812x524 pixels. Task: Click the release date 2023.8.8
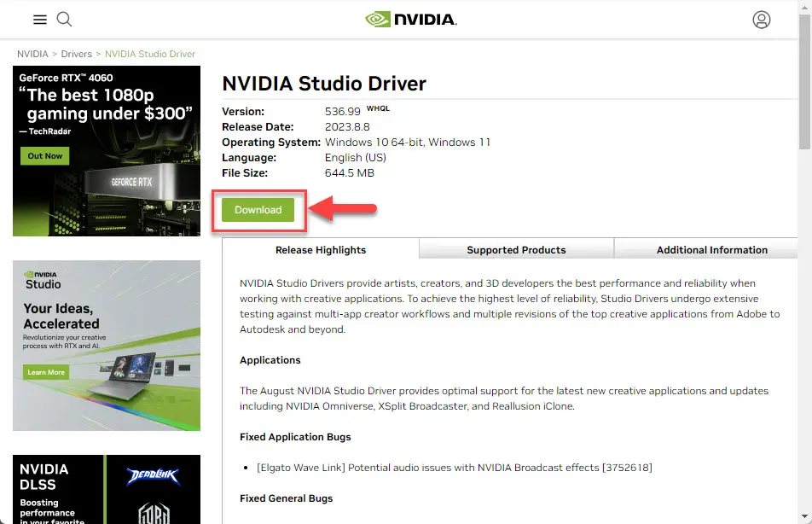[347, 127]
